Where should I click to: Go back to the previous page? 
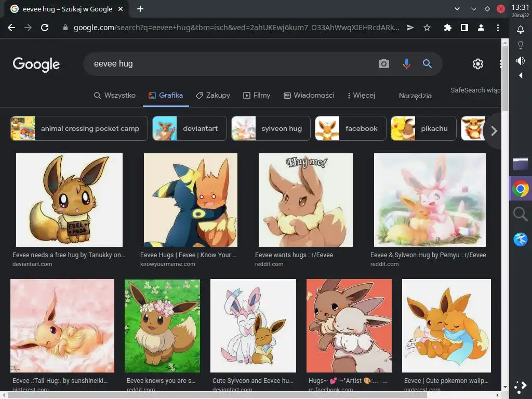11,28
